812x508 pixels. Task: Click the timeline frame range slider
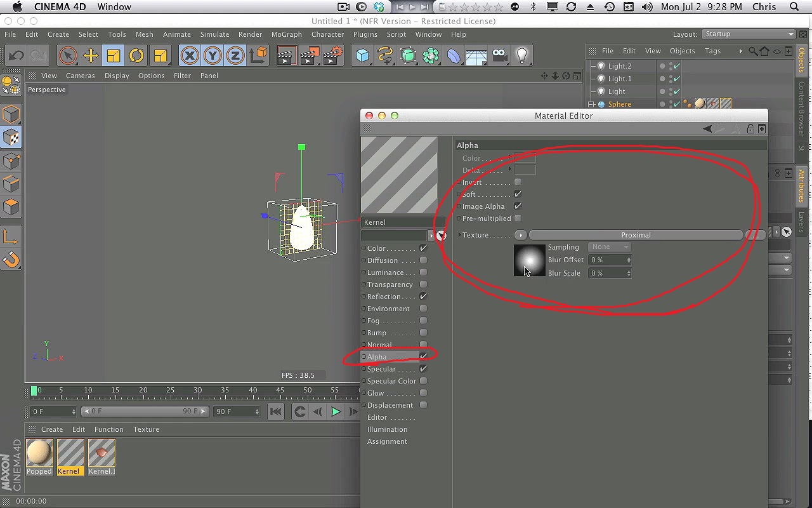[145, 411]
